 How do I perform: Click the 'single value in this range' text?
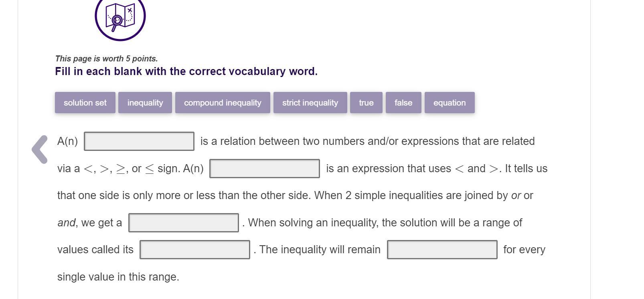(118, 277)
